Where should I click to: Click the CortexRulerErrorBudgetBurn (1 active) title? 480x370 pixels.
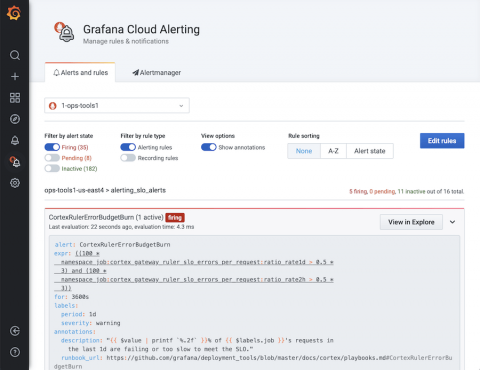coord(106,217)
